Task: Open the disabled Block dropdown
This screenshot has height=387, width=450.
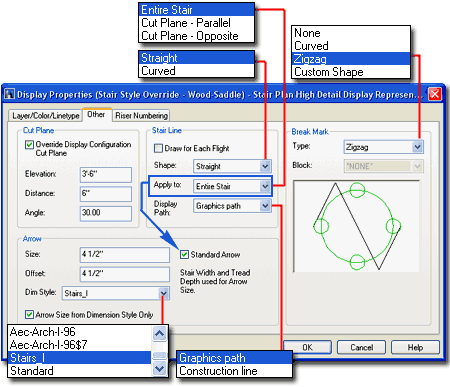Action: click(x=417, y=166)
